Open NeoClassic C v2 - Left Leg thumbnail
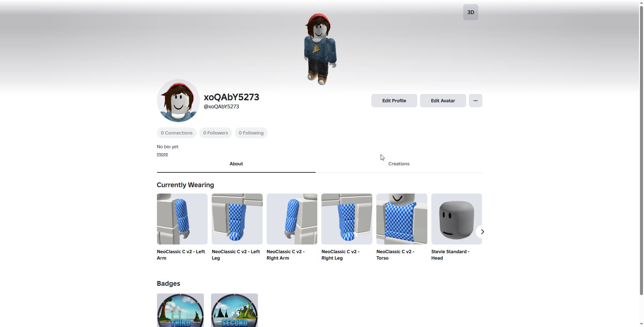The height and width of the screenshot is (327, 644). (x=237, y=219)
